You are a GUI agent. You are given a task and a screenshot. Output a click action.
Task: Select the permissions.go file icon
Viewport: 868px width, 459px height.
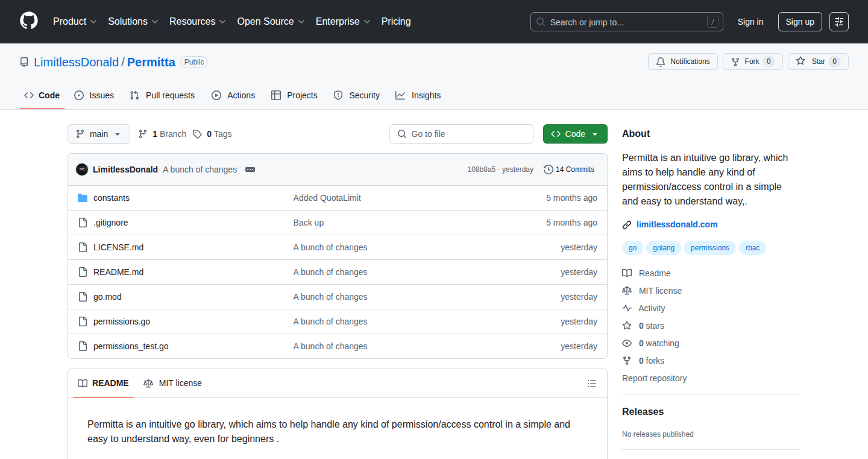[x=83, y=321]
